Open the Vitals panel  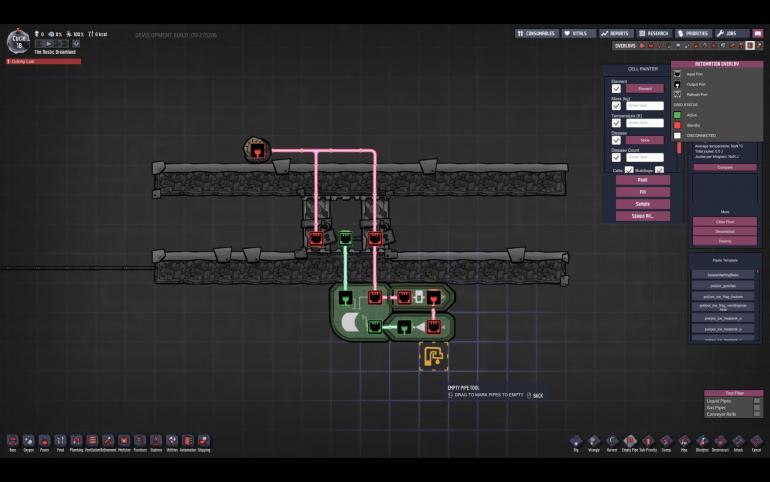pos(578,33)
